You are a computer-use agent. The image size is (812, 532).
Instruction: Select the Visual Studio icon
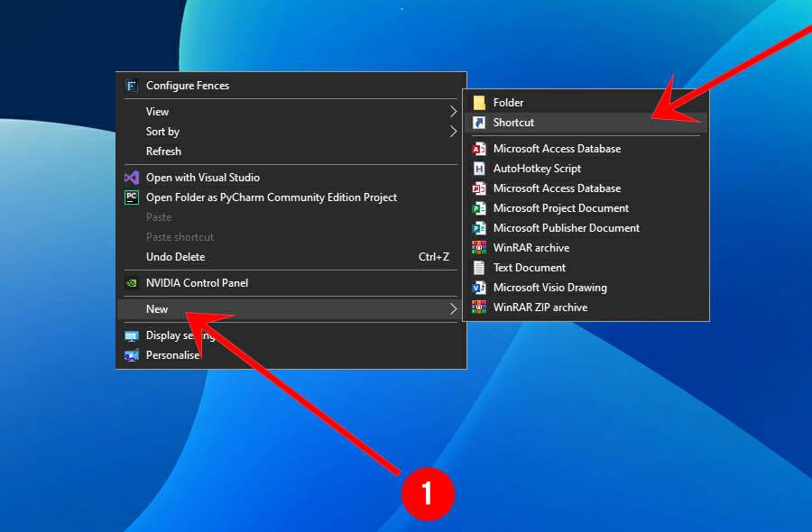[131, 177]
